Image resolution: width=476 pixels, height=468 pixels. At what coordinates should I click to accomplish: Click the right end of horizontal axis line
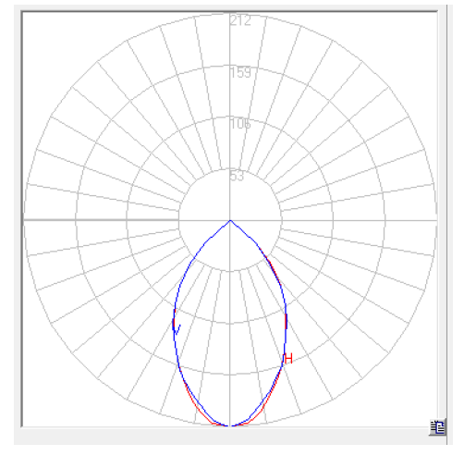point(435,220)
